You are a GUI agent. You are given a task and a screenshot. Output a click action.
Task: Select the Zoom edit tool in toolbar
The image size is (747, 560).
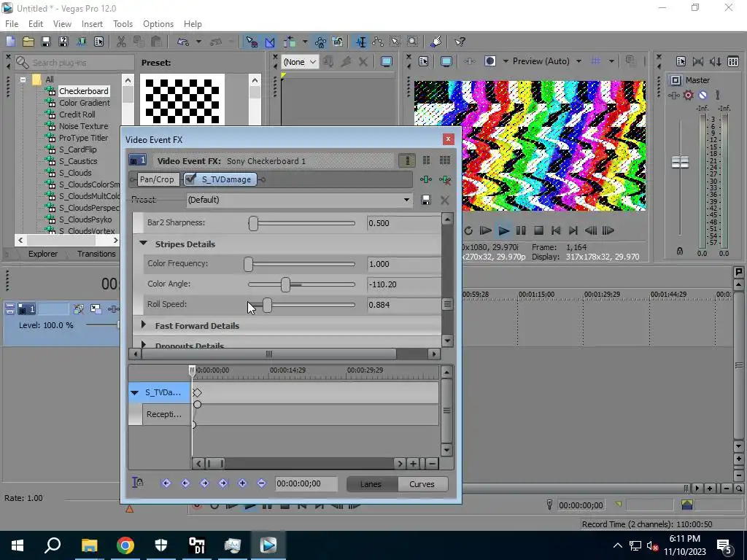click(413, 42)
